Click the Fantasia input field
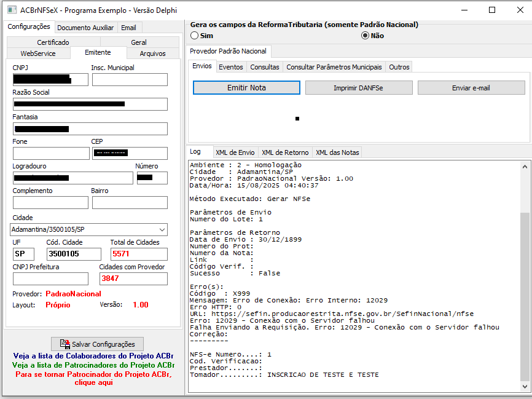The image size is (532, 399). 90,129
